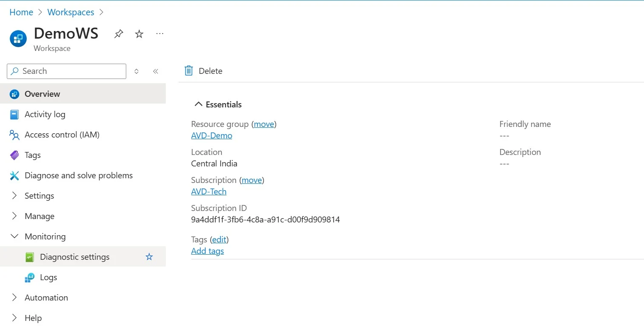Click the purple Tags icon
Screen dimensions: 644x326
click(14, 155)
